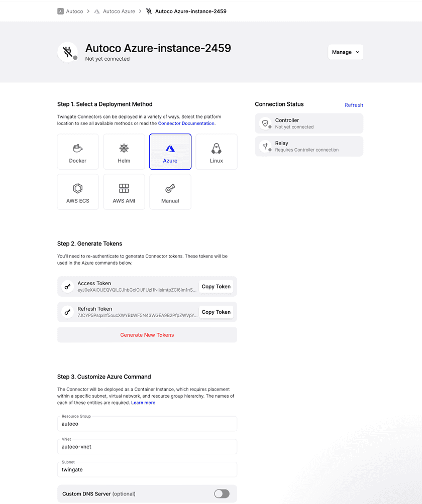The width and height of the screenshot is (422, 504).
Task: Open the Manage dropdown menu
Action: (346, 52)
